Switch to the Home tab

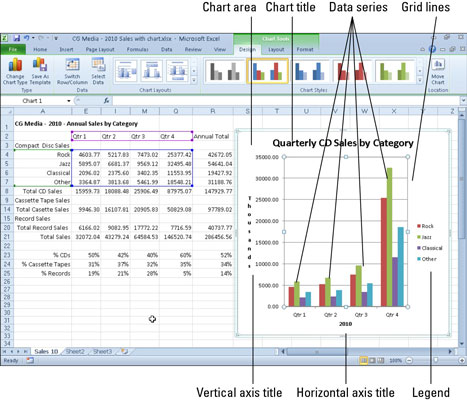point(40,49)
